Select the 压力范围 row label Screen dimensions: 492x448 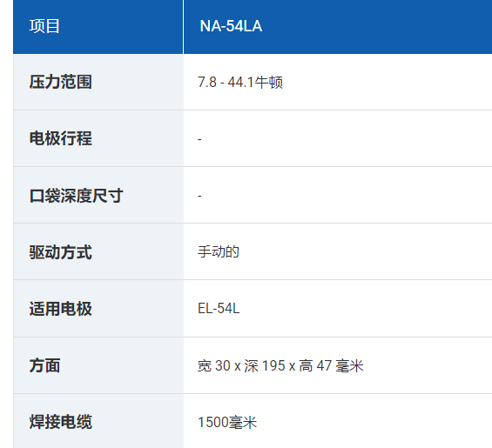click(61, 82)
